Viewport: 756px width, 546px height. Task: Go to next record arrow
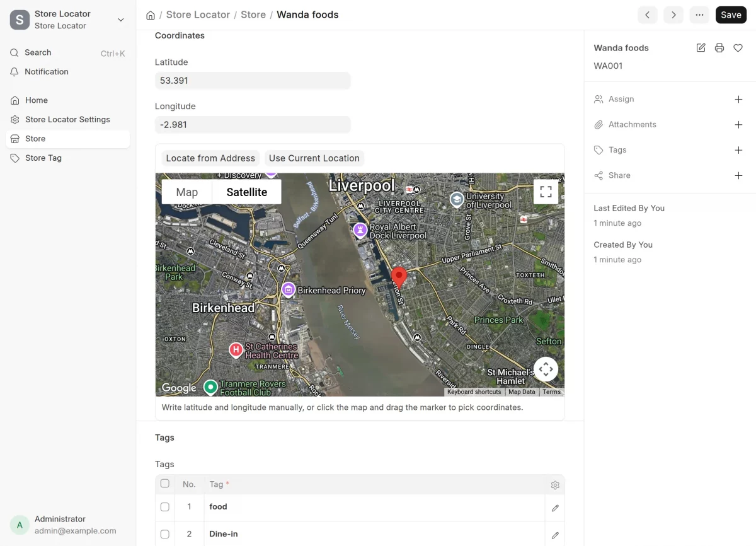pyautogui.click(x=673, y=15)
